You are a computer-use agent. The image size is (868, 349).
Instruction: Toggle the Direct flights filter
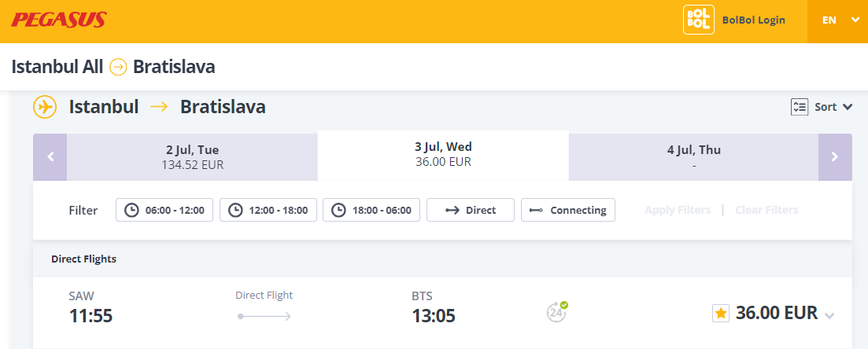[x=471, y=210]
